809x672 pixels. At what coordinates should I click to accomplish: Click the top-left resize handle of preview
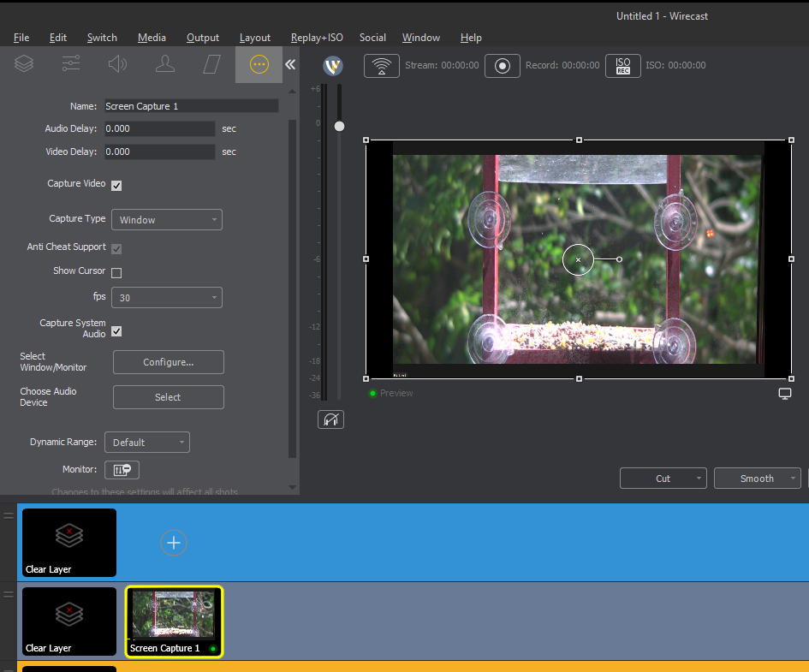pos(366,140)
